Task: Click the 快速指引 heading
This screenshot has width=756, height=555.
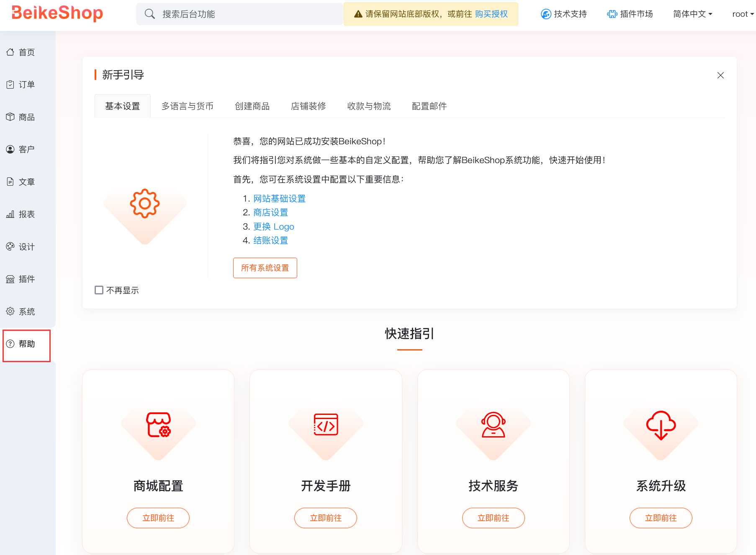Action: [x=409, y=334]
